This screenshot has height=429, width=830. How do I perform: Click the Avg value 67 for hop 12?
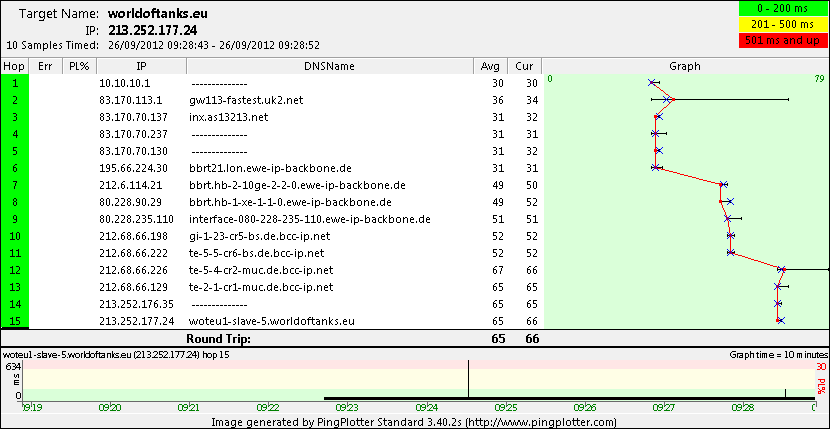coord(498,270)
